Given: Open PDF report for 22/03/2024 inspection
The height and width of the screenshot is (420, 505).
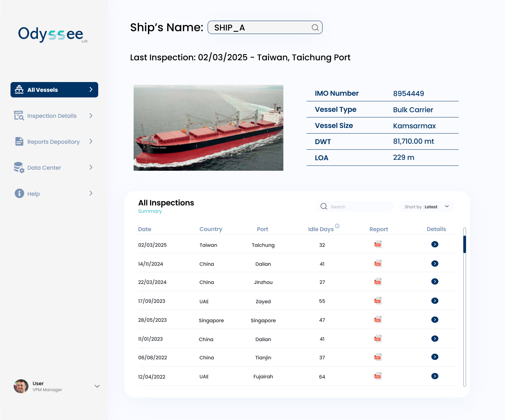Looking at the screenshot, I should [378, 282].
